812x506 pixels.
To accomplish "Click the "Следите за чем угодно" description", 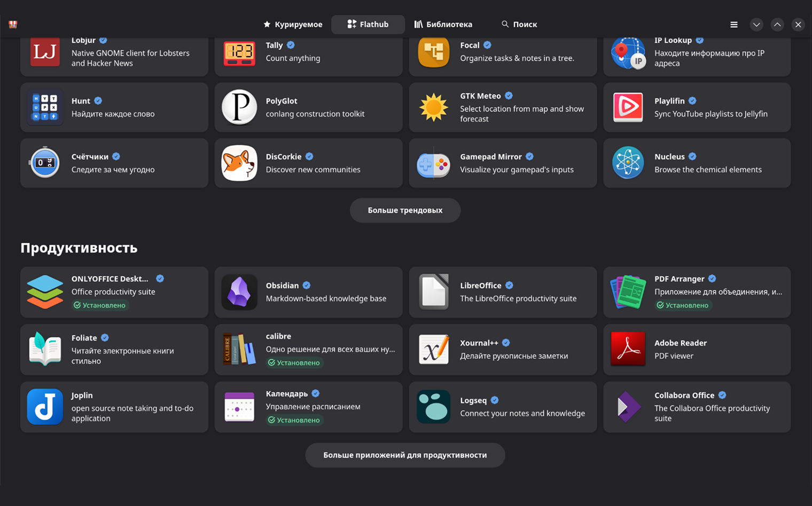I will click(113, 170).
